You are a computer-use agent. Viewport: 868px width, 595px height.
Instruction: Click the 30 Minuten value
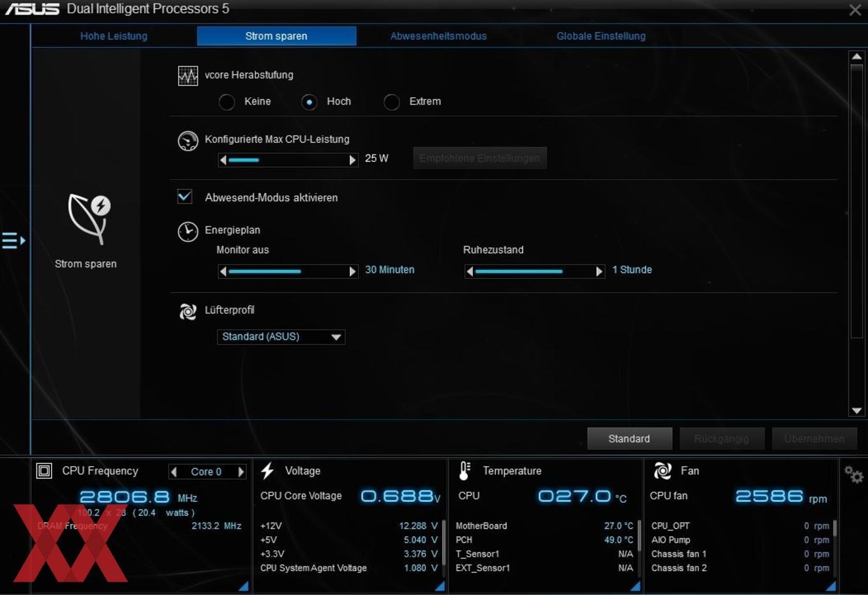(x=389, y=270)
